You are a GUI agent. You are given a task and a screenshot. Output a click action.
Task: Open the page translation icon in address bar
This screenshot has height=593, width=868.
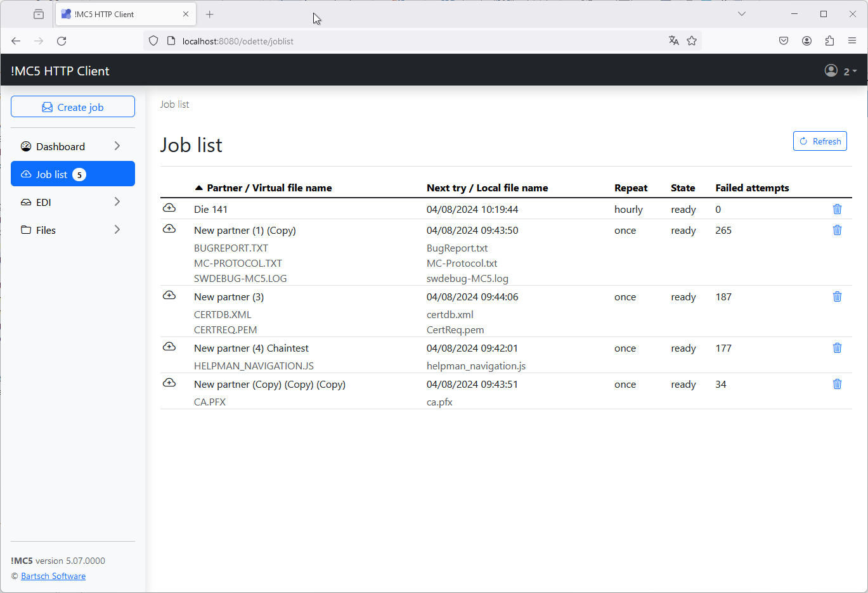coord(673,41)
